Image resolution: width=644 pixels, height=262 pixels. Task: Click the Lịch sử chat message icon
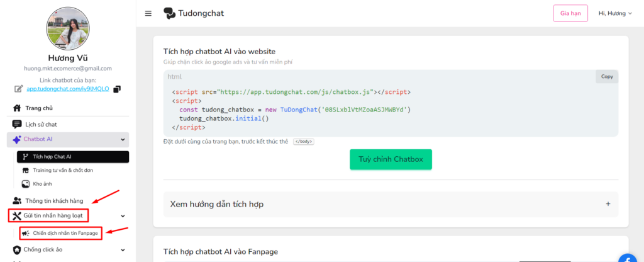[17, 124]
